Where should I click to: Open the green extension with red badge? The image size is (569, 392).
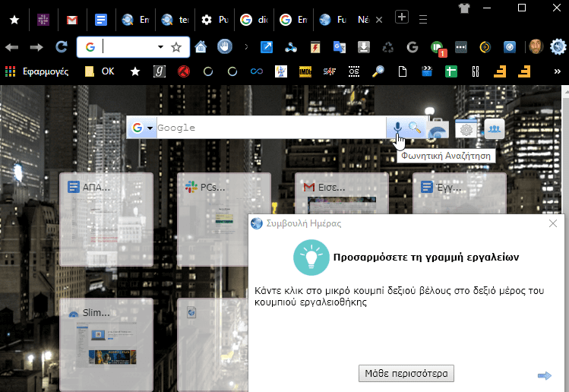tap(438, 49)
